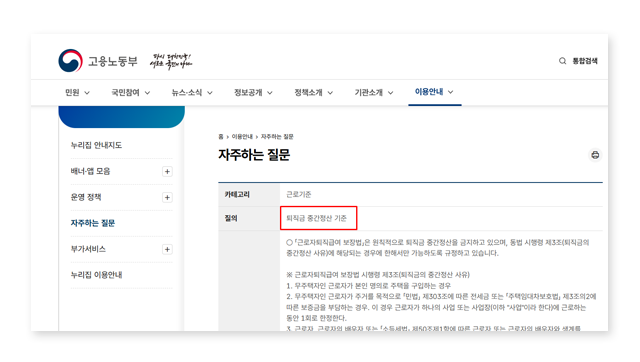Expand chevron next to 이용안내
Screen dimensions: 640x362
coord(451,92)
